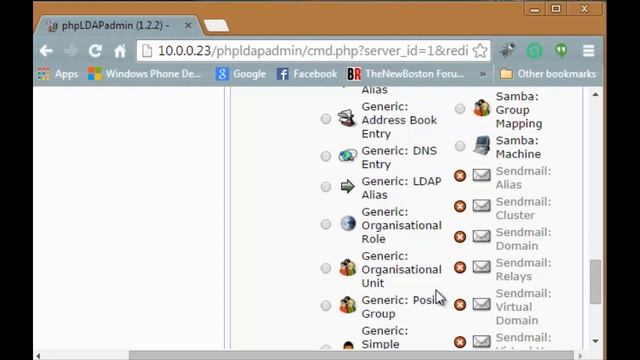Click the Sendmail: Domain envelope icon
The width and height of the screenshot is (640, 360).
[482, 236]
